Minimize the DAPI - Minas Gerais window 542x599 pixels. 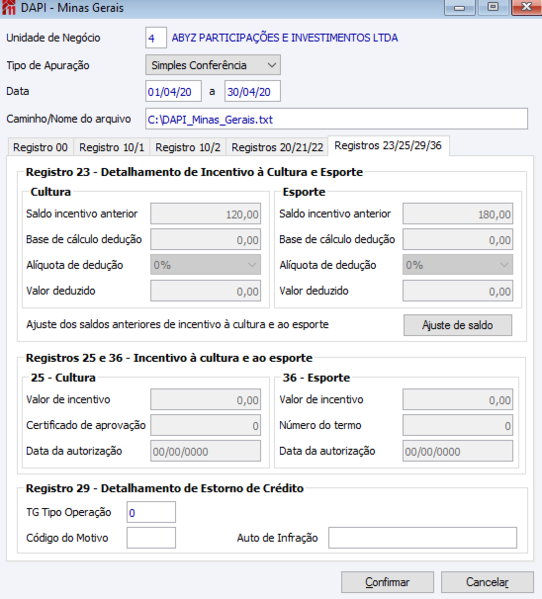pyautogui.click(x=459, y=7)
